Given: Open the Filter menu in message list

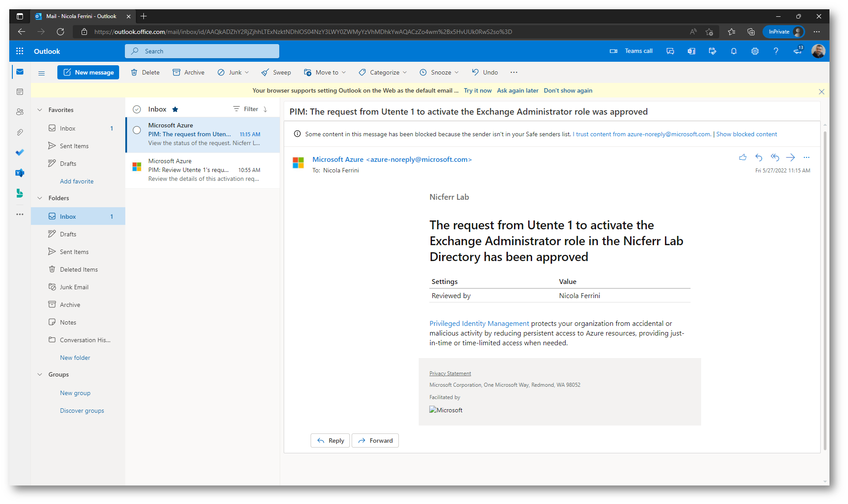Looking at the screenshot, I should pyautogui.click(x=246, y=109).
